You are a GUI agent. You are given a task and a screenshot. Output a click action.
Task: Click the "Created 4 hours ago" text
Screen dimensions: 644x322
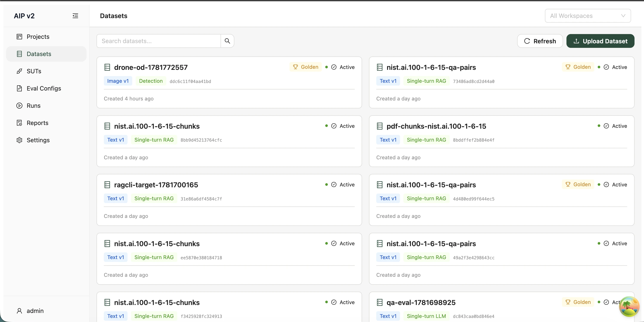(129, 98)
